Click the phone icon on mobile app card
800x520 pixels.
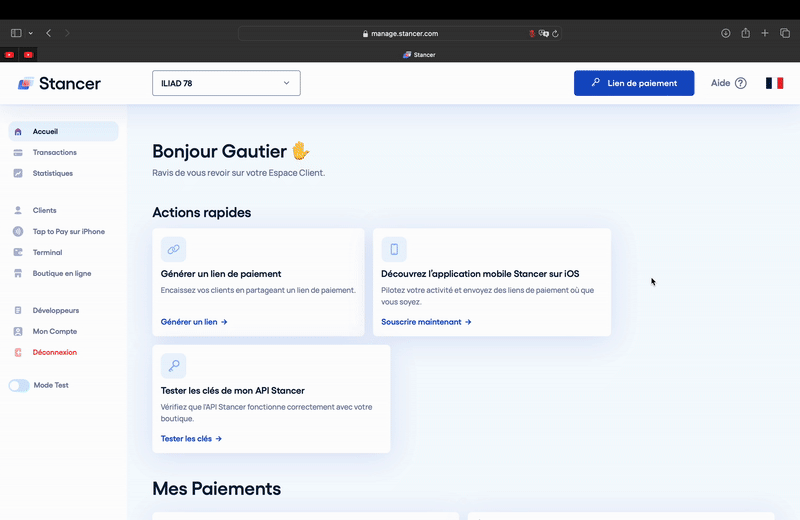394,249
